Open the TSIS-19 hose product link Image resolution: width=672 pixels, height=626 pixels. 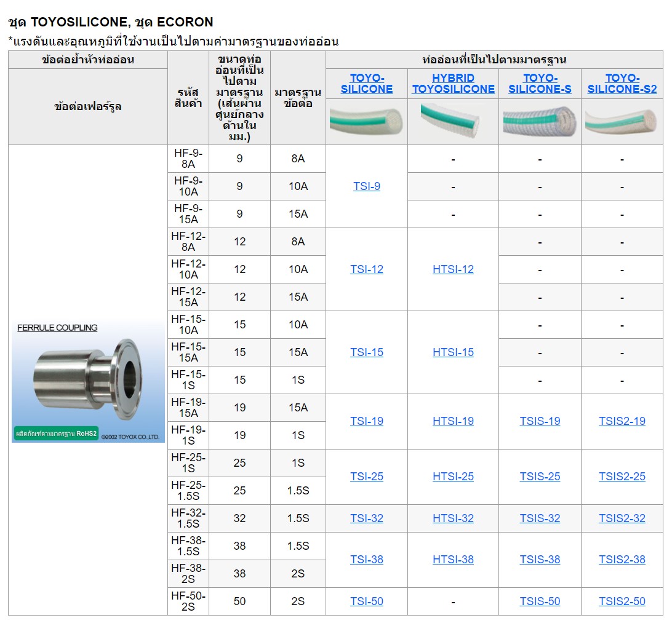click(x=539, y=421)
